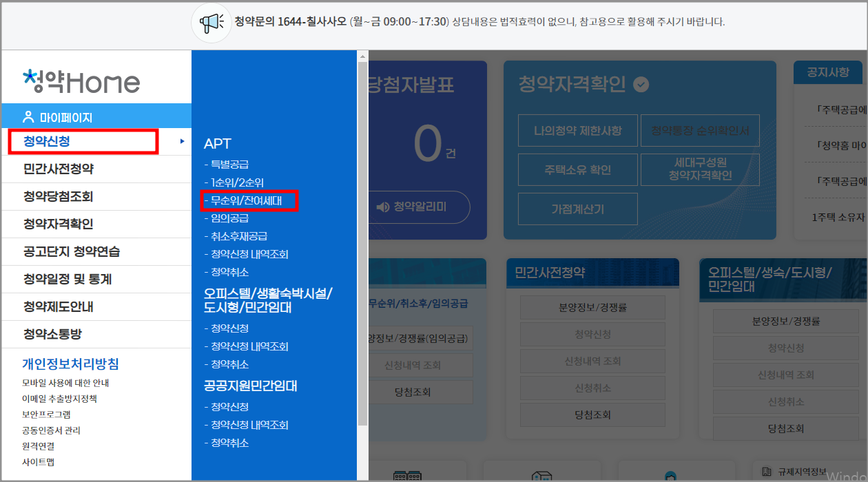Click the megaphone icon in the top notice bar
Screen dimensions: 868x482
coord(211,22)
